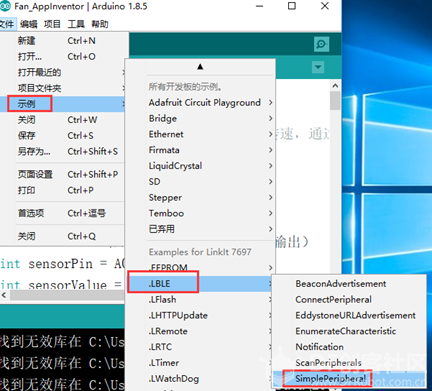432x391 pixels.
Task: Open ScanPeripherals example
Action: tap(349, 363)
